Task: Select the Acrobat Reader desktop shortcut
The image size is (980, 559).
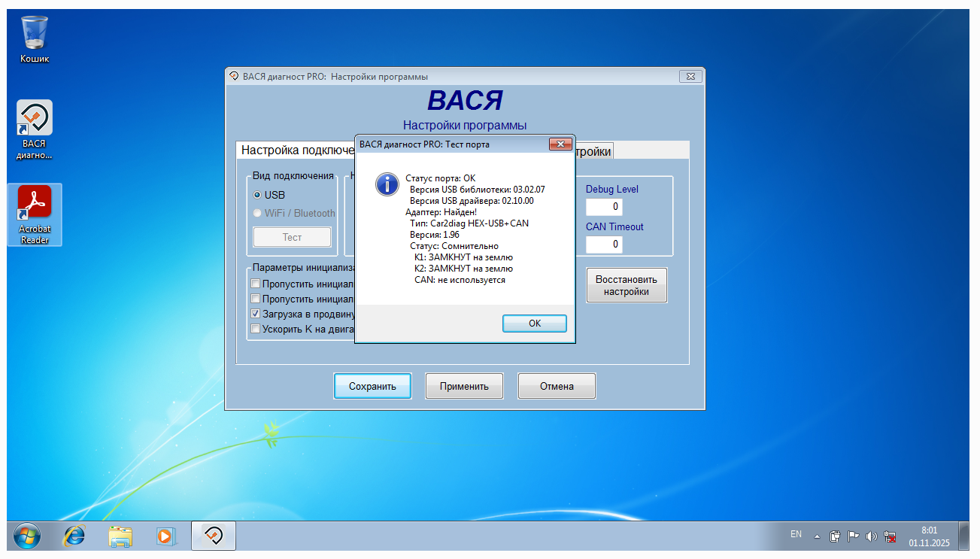Action: (35, 214)
